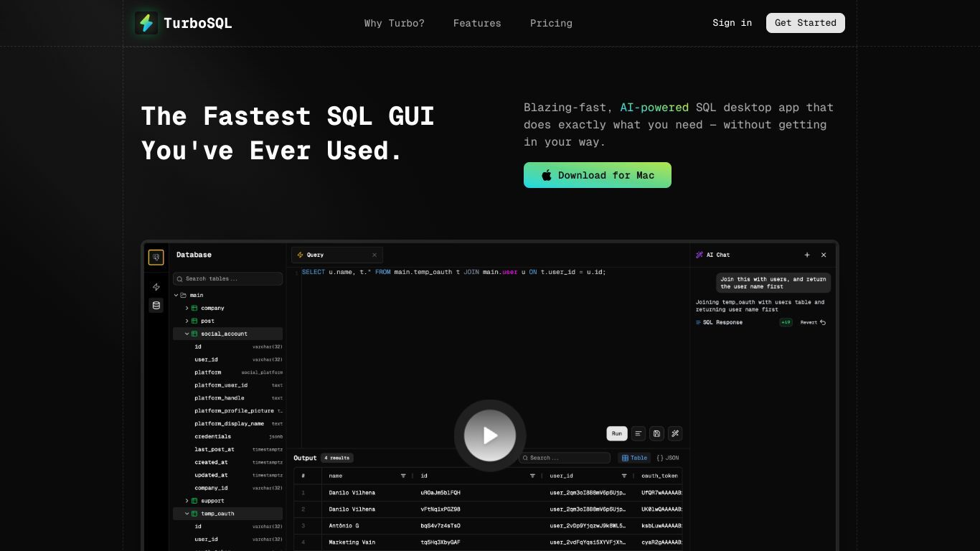
Task: Click the uROaJm5blFQH id cell
Action: [x=440, y=493]
